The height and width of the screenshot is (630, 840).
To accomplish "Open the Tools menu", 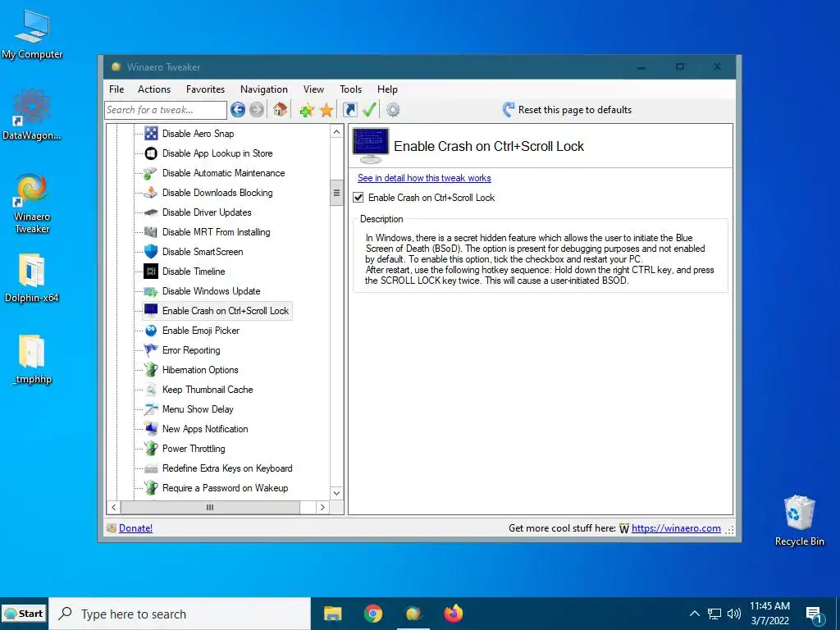I will (x=350, y=89).
